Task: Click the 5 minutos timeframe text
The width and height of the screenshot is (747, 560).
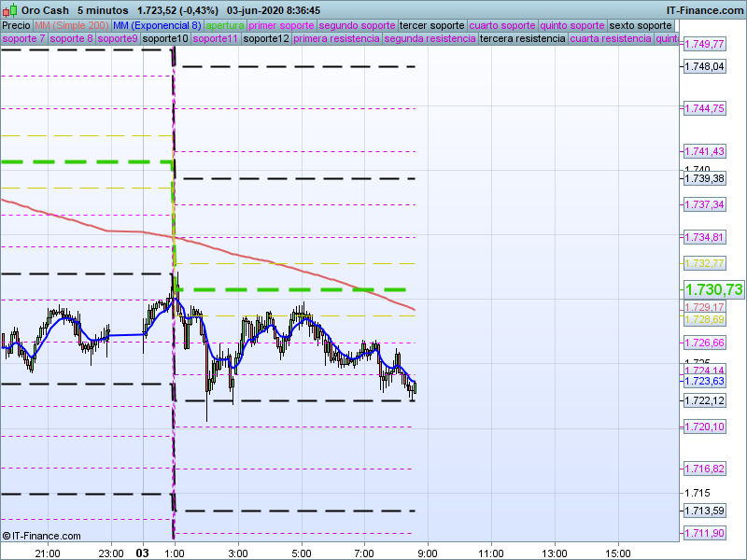Action: [103, 9]
